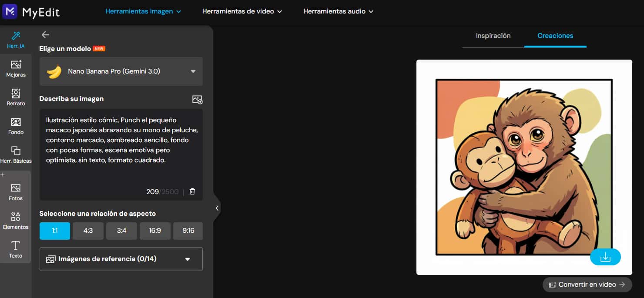Choose the 3:4 aspect ratio option

[x=121, y=231]
